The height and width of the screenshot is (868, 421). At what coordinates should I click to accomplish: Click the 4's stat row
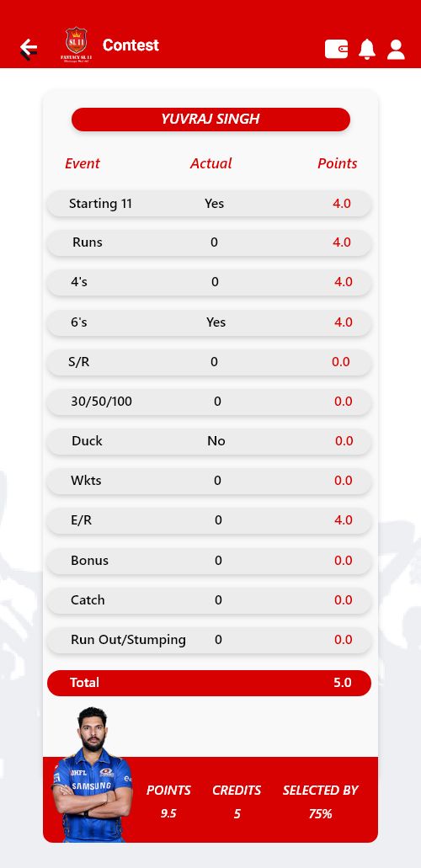(x=209, y=282)
